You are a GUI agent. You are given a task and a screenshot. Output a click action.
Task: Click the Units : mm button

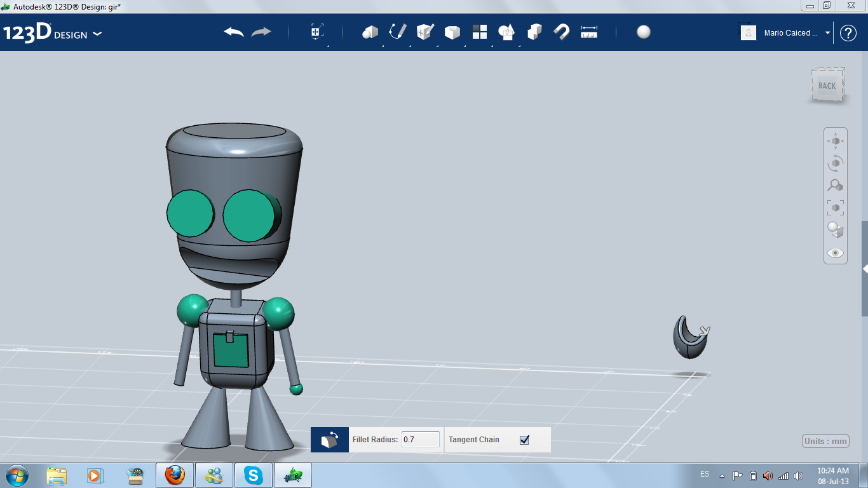click(826, 442)
